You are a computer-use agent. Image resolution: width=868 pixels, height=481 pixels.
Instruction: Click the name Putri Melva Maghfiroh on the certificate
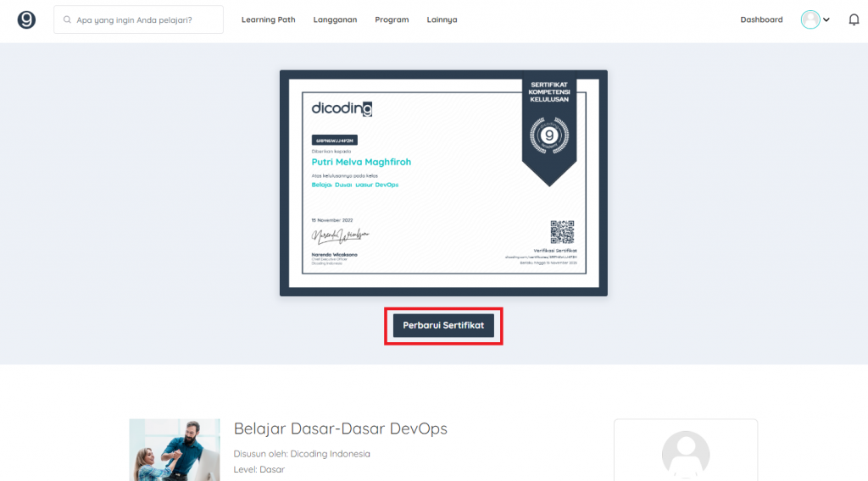(x=361, y=162)
